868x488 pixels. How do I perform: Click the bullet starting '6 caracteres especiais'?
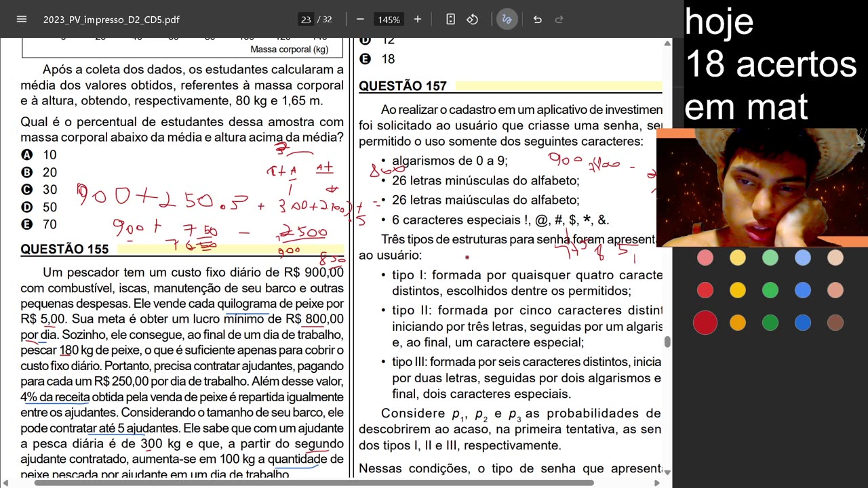(500, 220)
